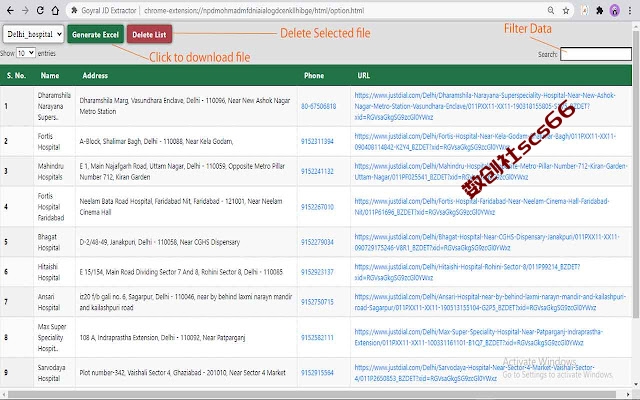Open the Delhi_hospital file dropdown
The height and width of the screenshot is (400, 640).
(33, 34)
